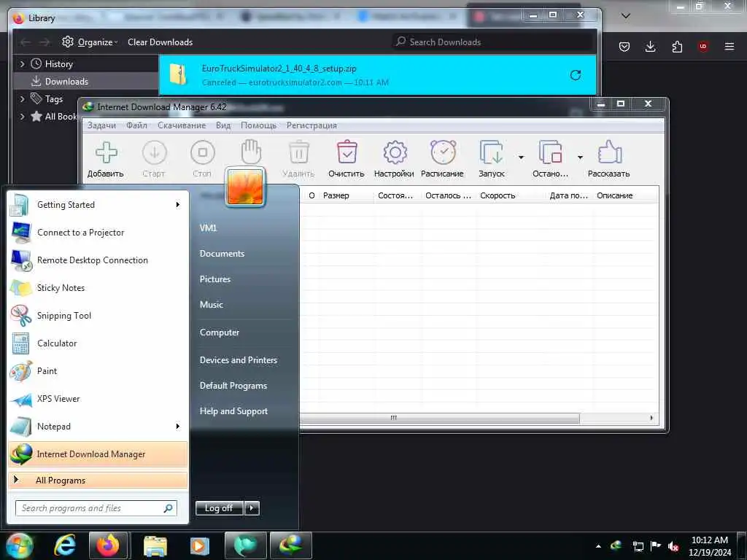The height and width of the screenshot is (560, 747).
Task: Expand the All Bookmarks tree item
Action: point(22,116)
